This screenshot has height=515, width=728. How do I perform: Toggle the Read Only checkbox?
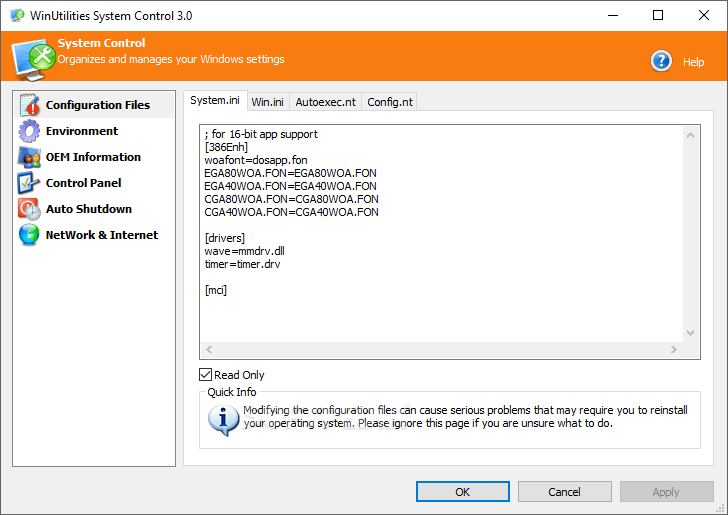[205, 375]
